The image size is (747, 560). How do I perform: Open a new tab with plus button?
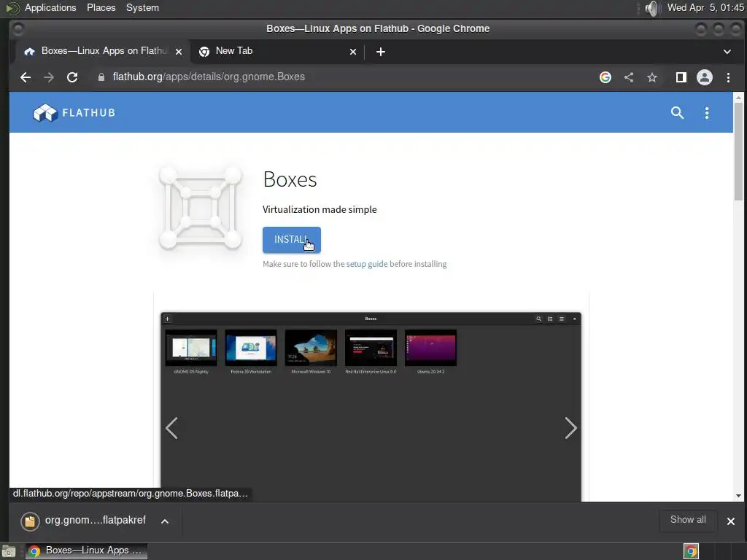[380, 52]
